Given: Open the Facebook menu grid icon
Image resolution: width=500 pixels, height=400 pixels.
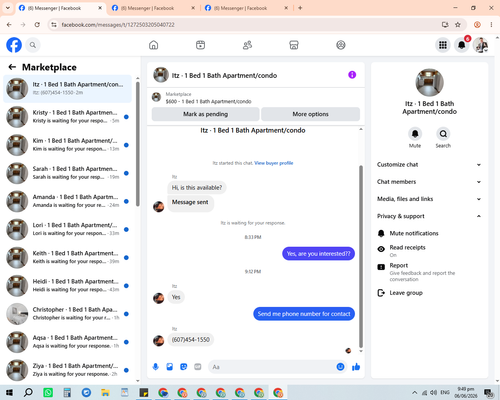Looking at the screenshot, I should tap(443, 45).
